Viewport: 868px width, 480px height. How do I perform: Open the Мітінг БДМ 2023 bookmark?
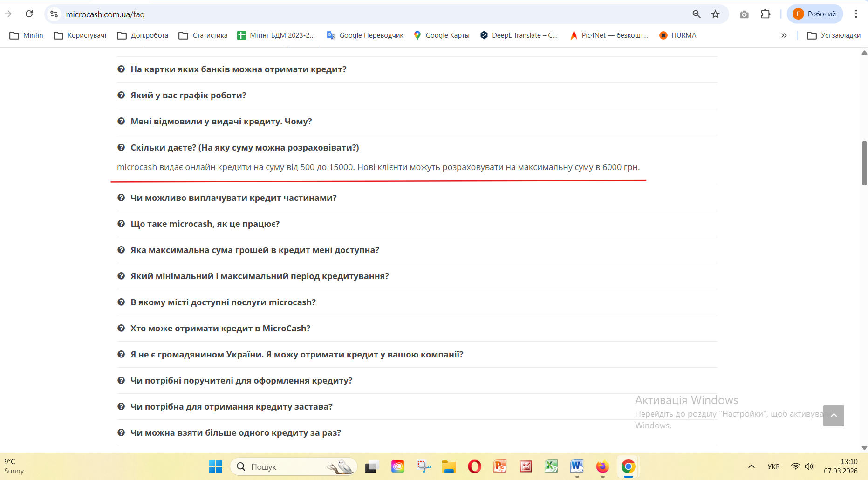pyautogui.click(x=276, y=35)
